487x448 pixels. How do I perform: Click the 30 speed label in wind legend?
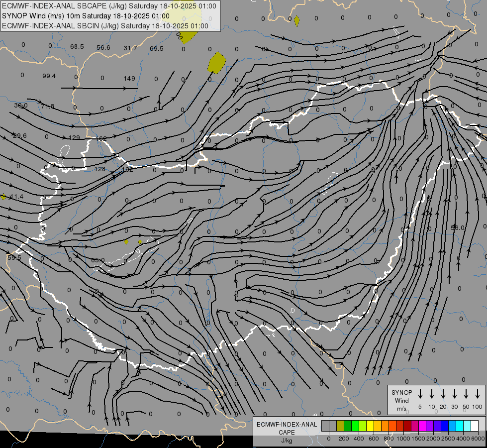click(454, 407)
